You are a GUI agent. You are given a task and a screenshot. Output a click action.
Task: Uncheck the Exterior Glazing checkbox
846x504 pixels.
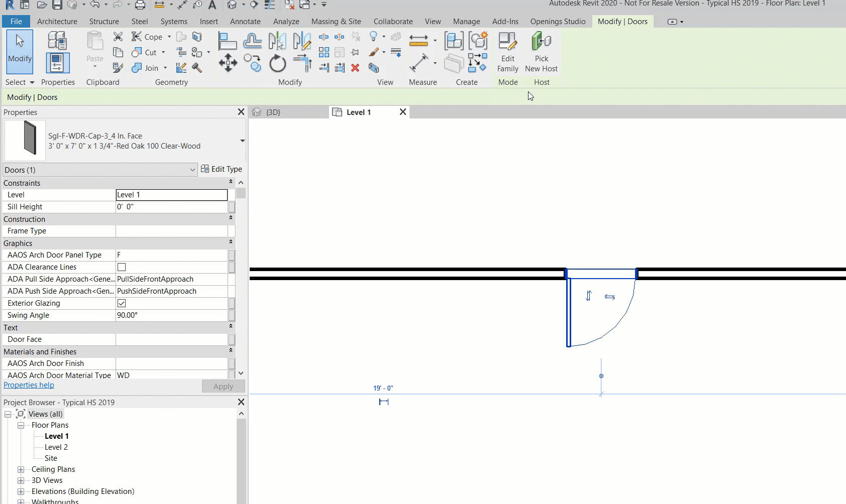(122, 303)
